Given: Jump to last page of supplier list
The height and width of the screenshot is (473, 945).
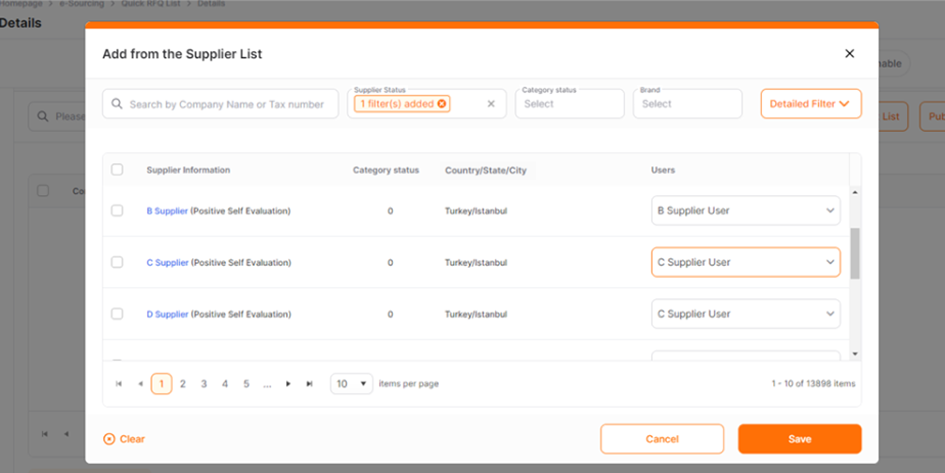Looking at the screenshot, I should 309,384.
